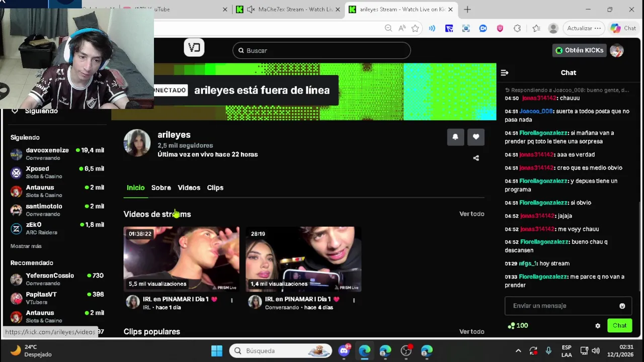Click the ESP LAA language indicator

tap(566, 350)
